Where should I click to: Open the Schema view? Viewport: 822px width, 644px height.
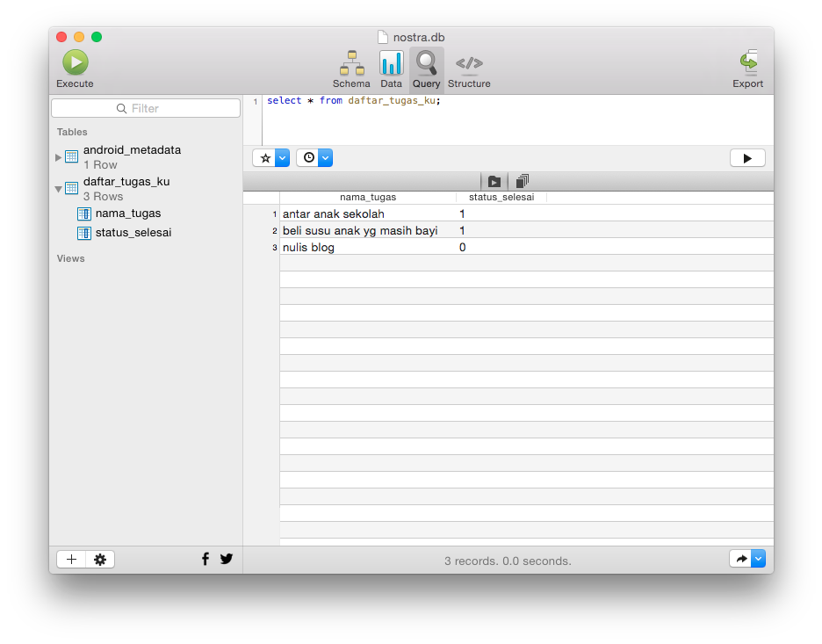(x=351, y=69)
